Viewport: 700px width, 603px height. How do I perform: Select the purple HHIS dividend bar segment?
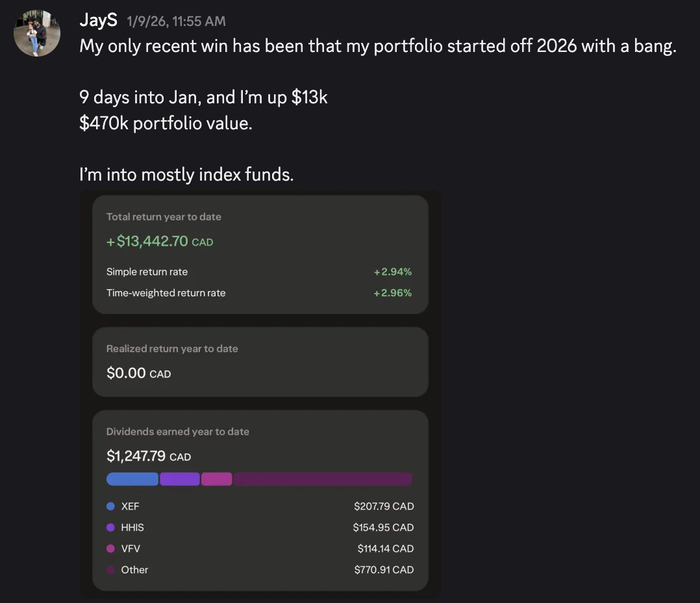179,479
